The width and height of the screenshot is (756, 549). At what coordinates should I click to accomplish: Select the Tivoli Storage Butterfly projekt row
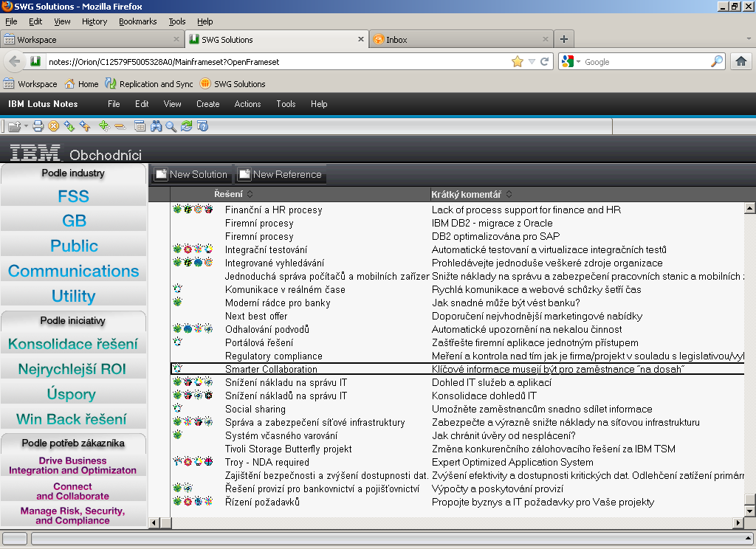click(457, 449)
